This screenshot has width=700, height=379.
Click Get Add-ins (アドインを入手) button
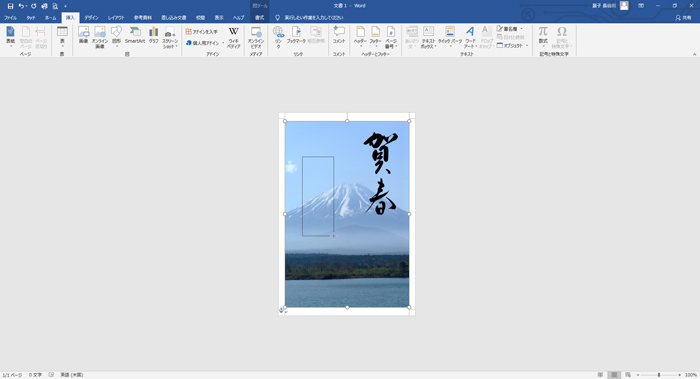tap(202, 32)
